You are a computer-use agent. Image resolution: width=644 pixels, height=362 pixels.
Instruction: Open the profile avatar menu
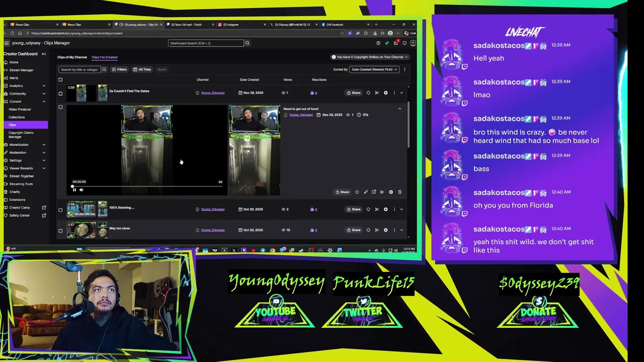click(413, 43)
